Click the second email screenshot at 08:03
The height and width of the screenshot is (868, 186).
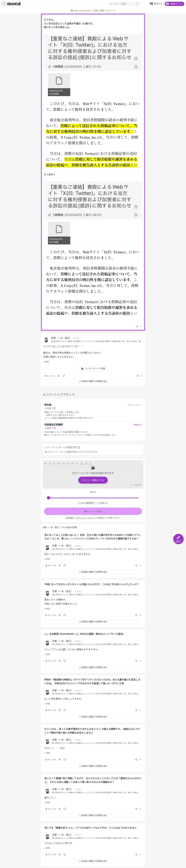(x=93, y=249)
